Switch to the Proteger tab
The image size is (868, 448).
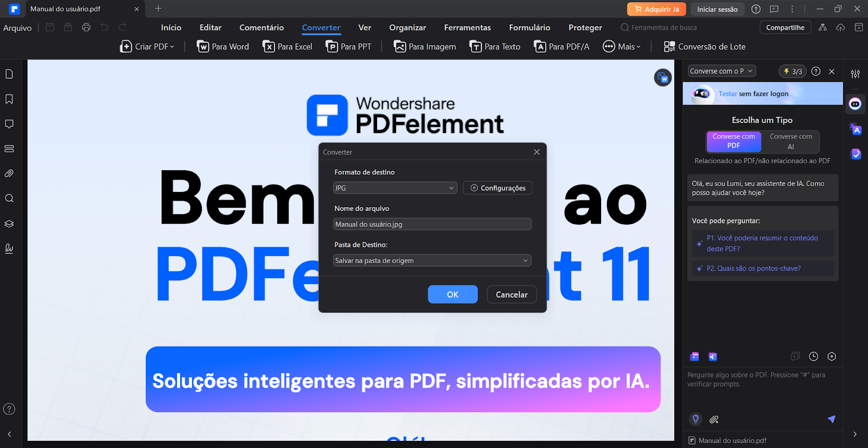tap(585, 27)
